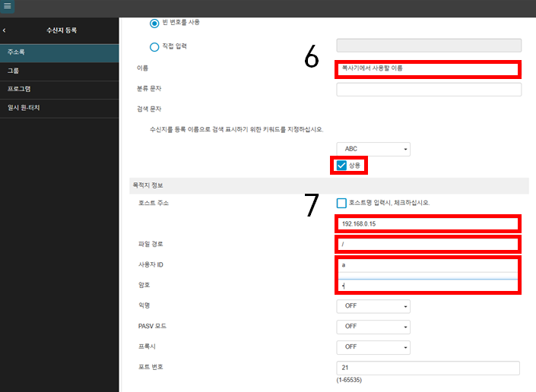Click the 포트 번호 field showing 21
The image size is (536, 392).
click(x=428, y=368)
